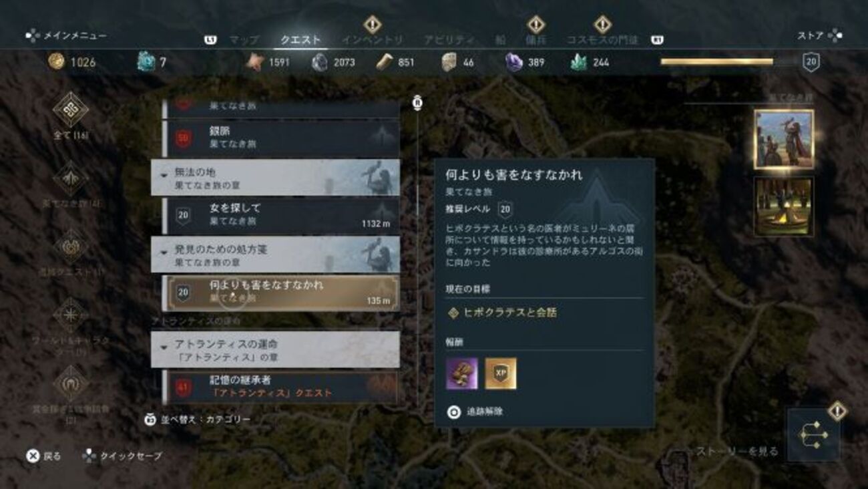Open the ストーリーを見る story branch icon
Screen dimensions: 868x489
pyautogui.click(x=813, y=435)
